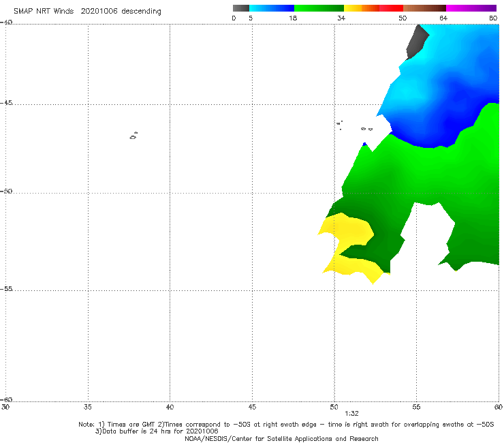Image resolution: width=504 pixels, height=443 pixels.
Task: Click the red segment of the color bar
Action: click(x=391, y=8)
